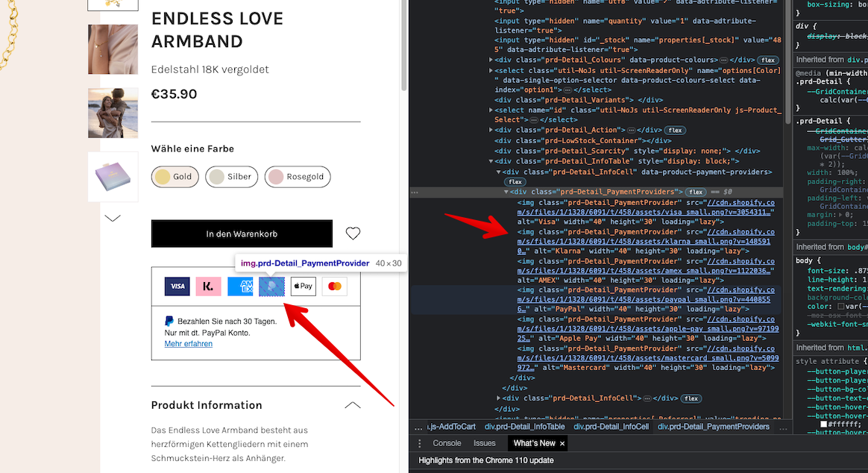Open apple-pay_small.png source link

(648, 329)
